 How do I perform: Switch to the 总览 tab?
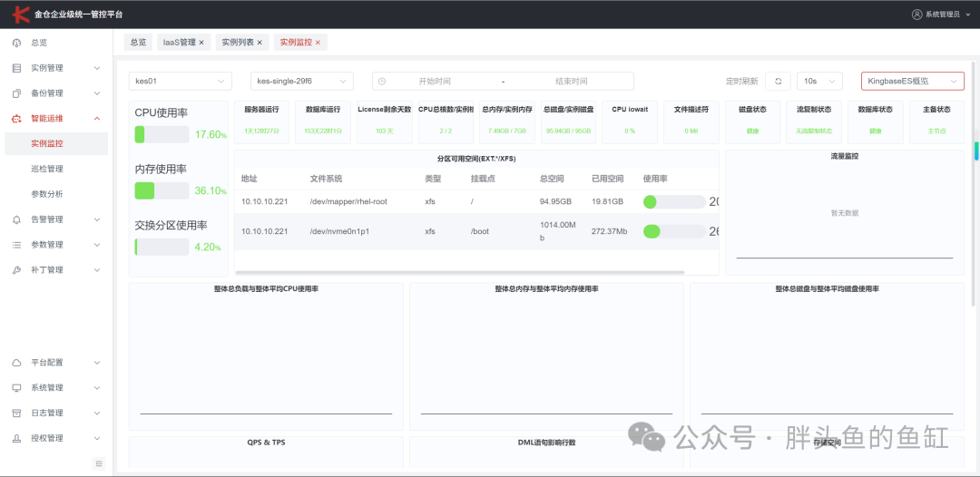(138, 43)
